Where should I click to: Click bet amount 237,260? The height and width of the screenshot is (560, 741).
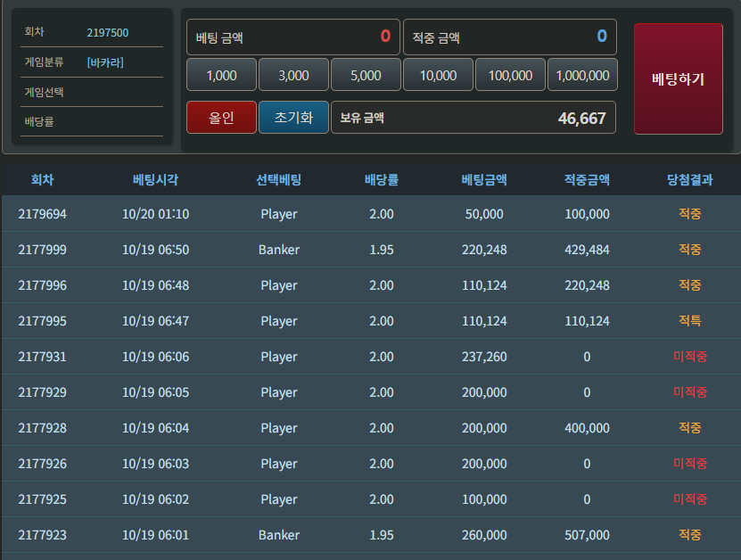484,357
